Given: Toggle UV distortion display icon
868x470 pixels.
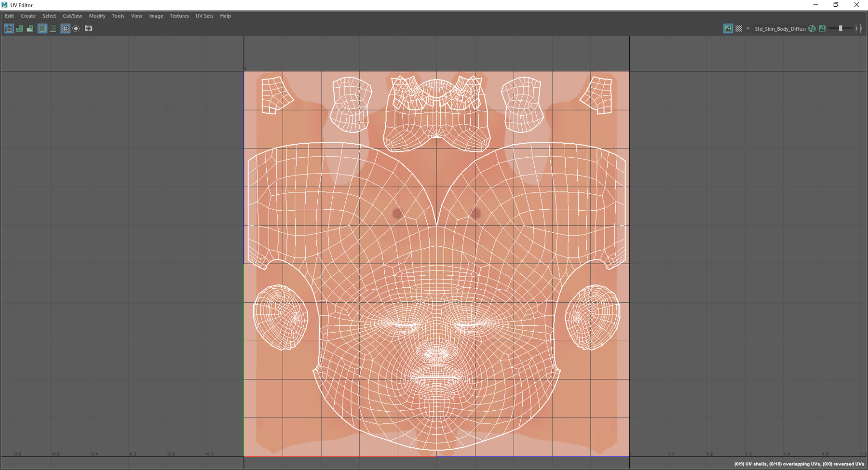Looking at the screenshot, I should [30, 28].
